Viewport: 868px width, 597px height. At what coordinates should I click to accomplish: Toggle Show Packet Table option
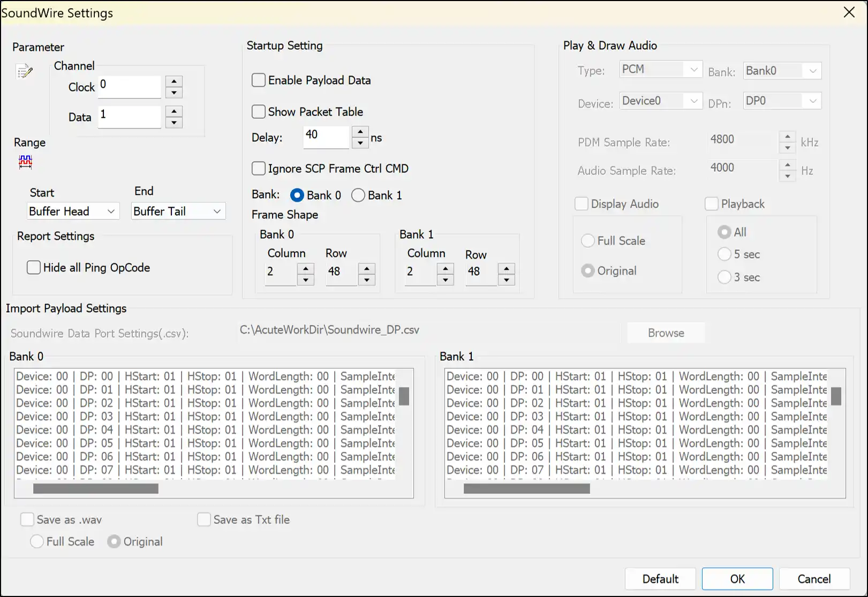pos(259,112)
